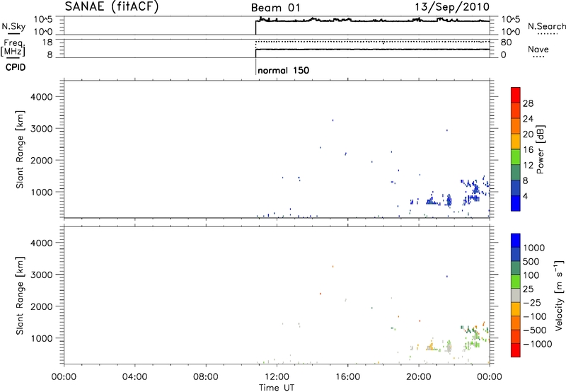Click the "20:00" time tick label
This screenshot has width=566, height=392.
[419, 377]
